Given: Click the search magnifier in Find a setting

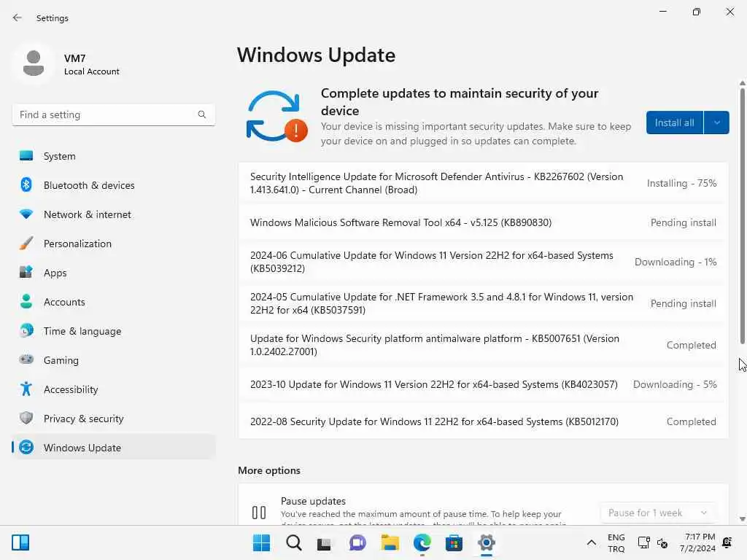Looking at the screenshot, I should (x=202, y=114).
